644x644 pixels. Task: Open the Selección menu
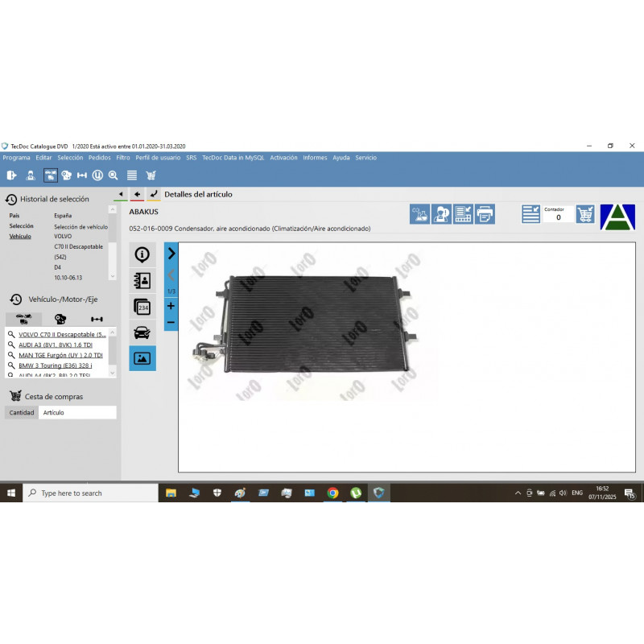(70, 158)
